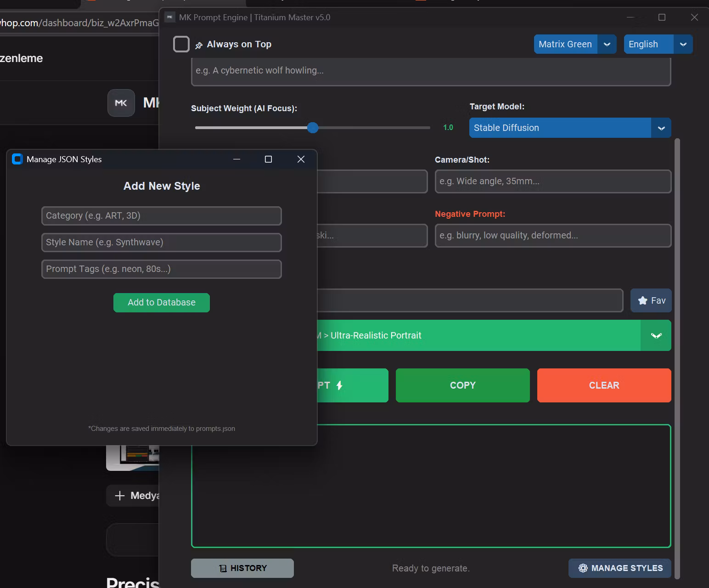
Task: Click the CLEAR button
Action: click(604, 385)
